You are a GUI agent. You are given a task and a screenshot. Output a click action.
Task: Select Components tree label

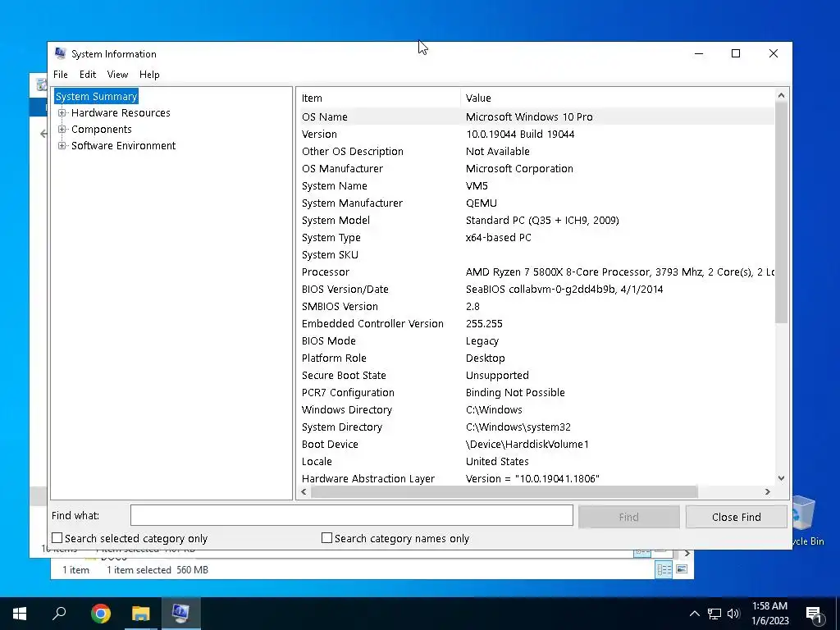(101, 129)
